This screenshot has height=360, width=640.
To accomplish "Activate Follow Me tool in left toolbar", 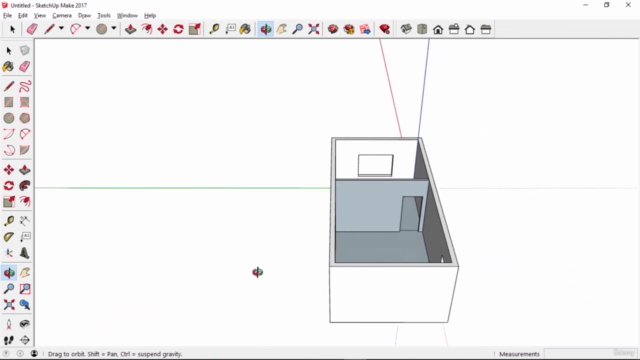I will pyautogui.click(x=25, y=186).
